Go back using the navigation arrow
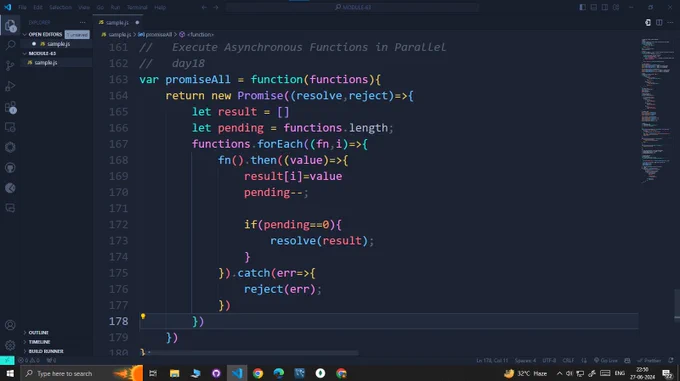 [204, 7]
